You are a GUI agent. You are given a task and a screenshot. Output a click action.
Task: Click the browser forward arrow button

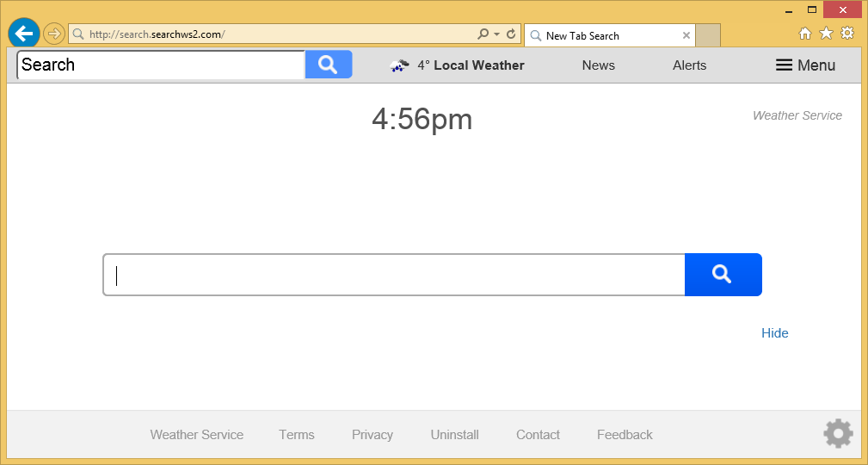click(x=54, y=34)
